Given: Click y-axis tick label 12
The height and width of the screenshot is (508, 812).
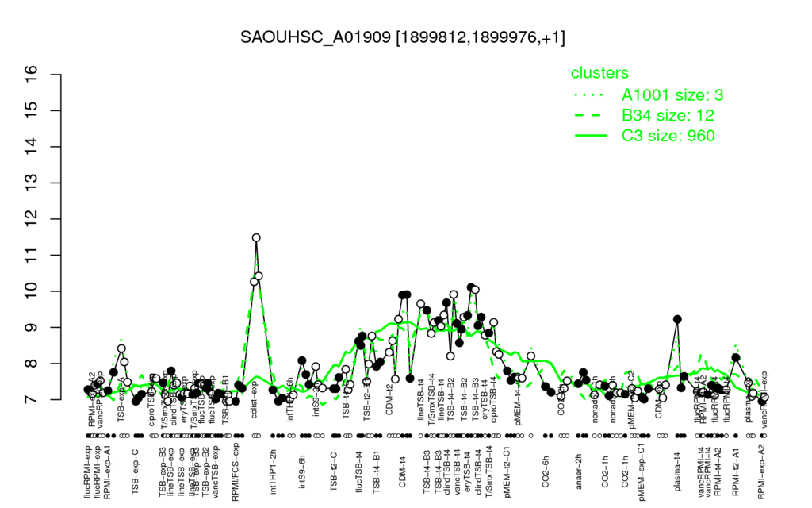Looking at the screenshot, I should click(31, 219).
